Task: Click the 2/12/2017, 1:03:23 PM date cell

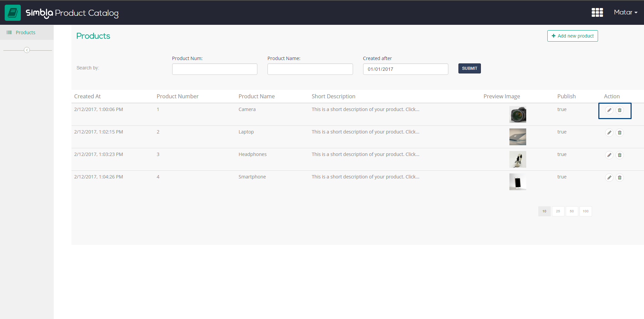Action: 98,154
